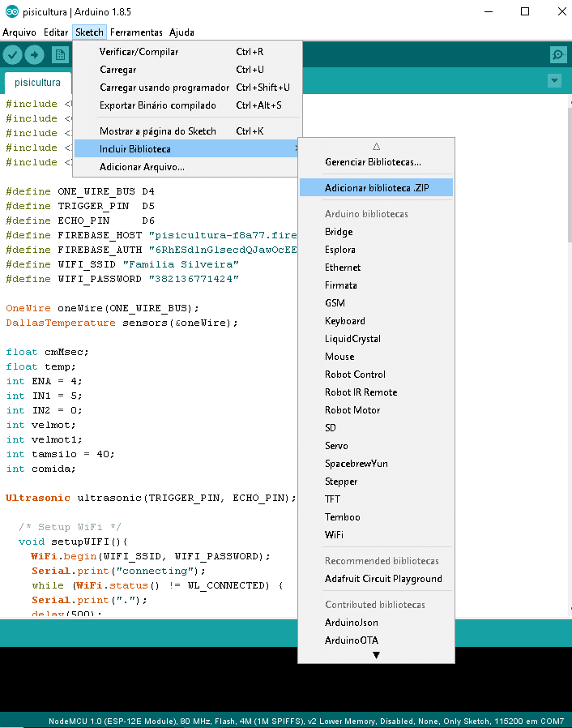Click the New sketch document icon
572x728 pixels.
pos(59,54)
